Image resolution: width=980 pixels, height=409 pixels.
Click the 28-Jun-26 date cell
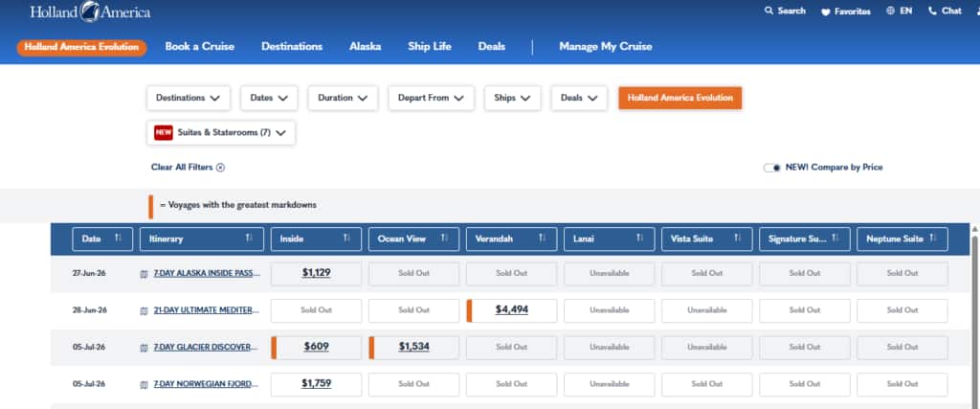pos(89,310)
